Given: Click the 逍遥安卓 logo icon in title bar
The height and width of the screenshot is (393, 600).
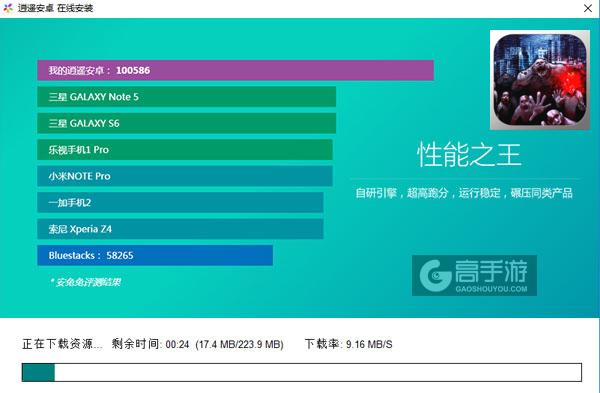Looking at the screenshot, I should 8,8.
